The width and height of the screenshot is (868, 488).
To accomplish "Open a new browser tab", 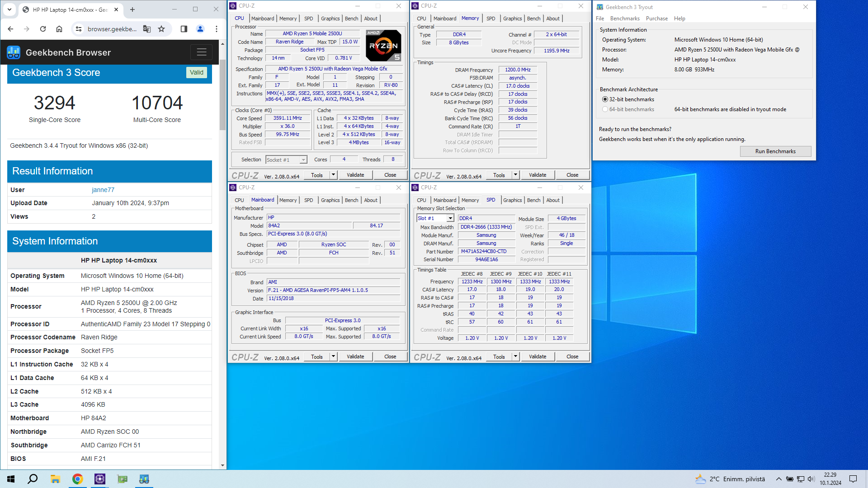I will 132,9.
